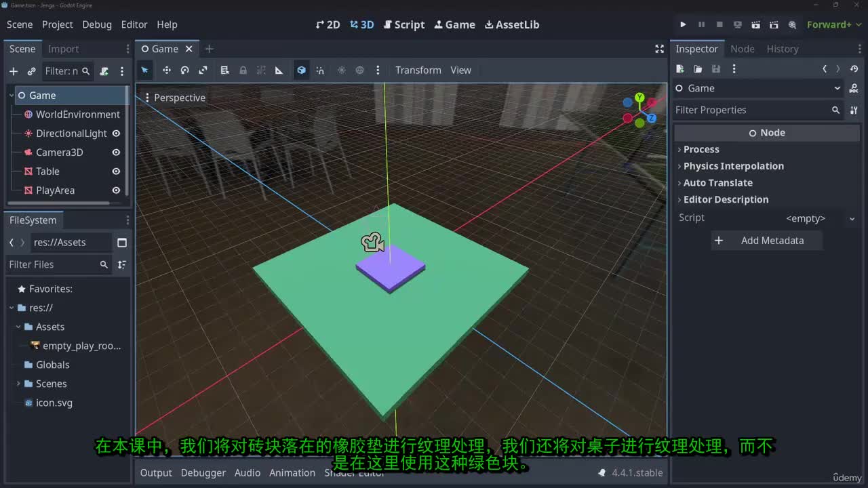
Task: Activate the Rotate mode tool
Action: coord(184,70)
